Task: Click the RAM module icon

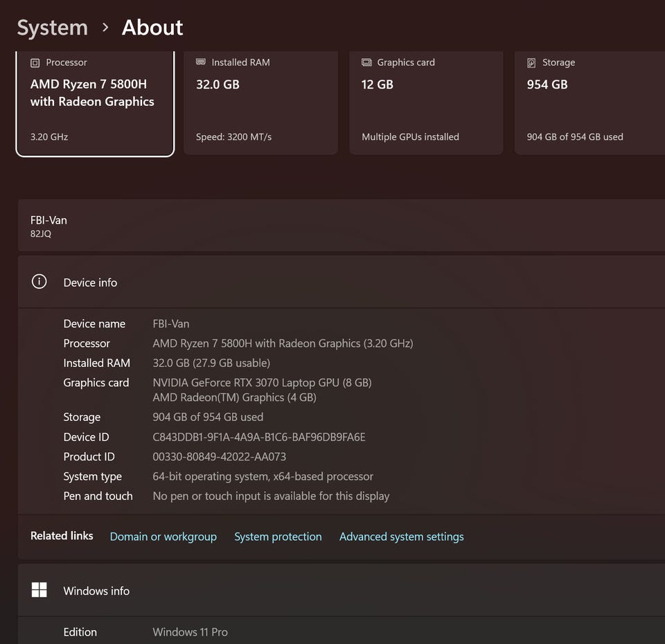Action: click(201, 62)
